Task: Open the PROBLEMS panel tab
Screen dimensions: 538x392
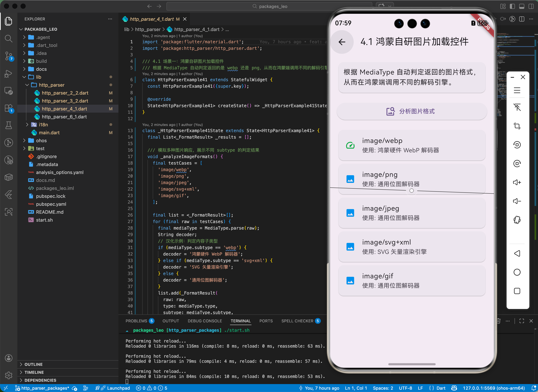Action: point(136,321)
